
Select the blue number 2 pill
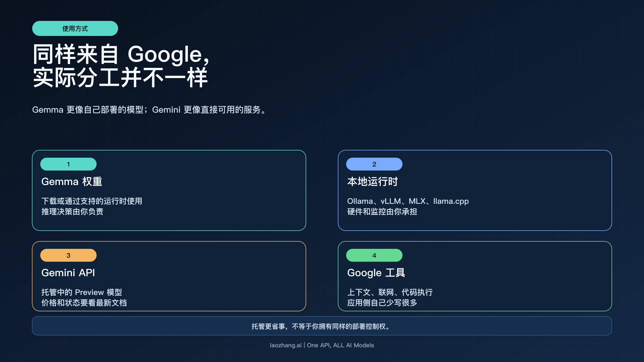click(x=374, y=164)
